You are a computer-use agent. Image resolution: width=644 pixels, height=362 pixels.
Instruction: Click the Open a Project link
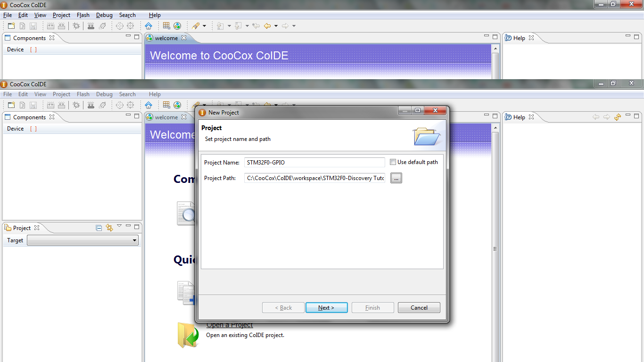point(230,325)
